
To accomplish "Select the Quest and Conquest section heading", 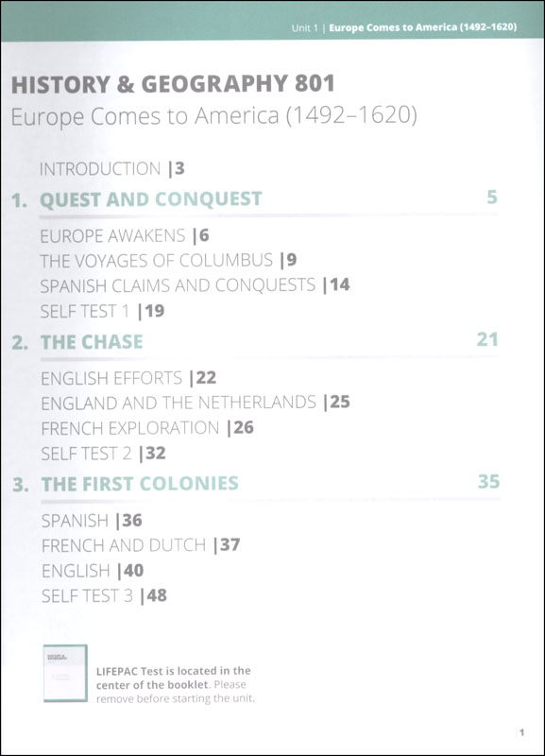I will pos(151,199).
